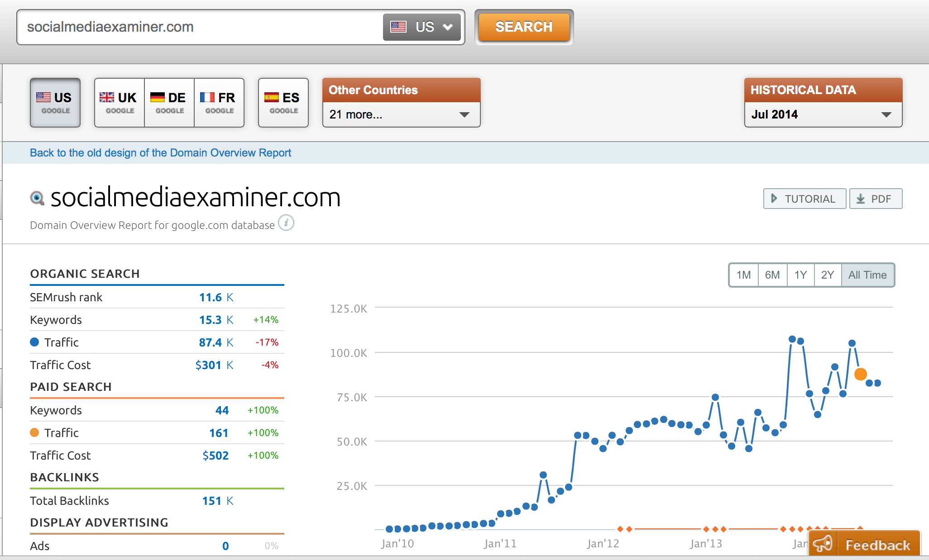The width and height of the screenshot is (929, 560).
Task: Click the UK flag icon
Action: point(107,97)
